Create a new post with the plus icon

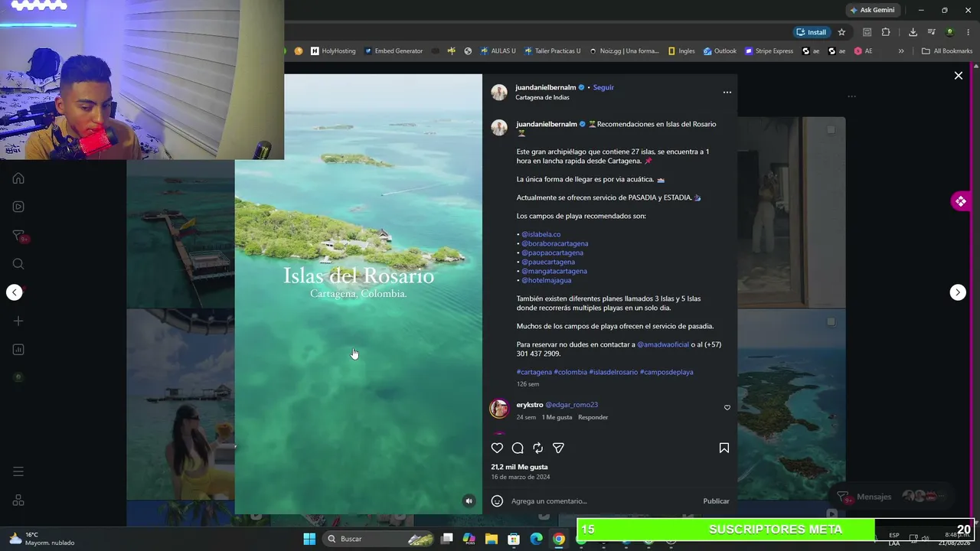click(x=18, y=321)
